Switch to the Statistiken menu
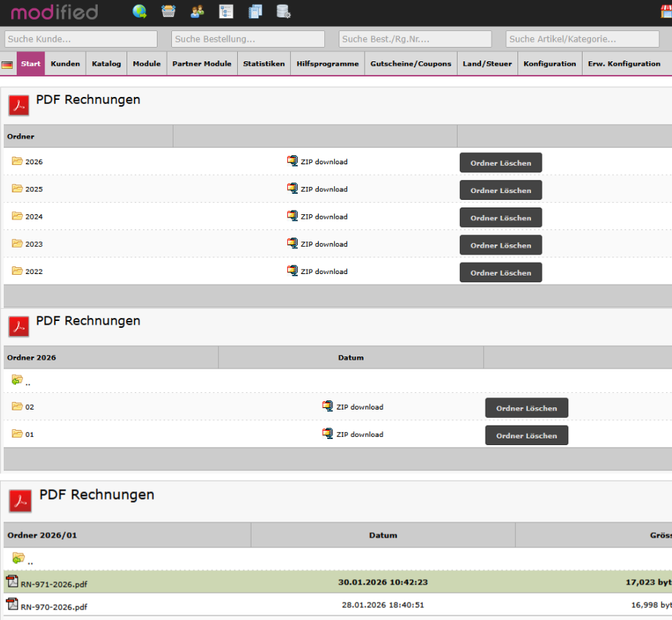 tap(264, 64)
